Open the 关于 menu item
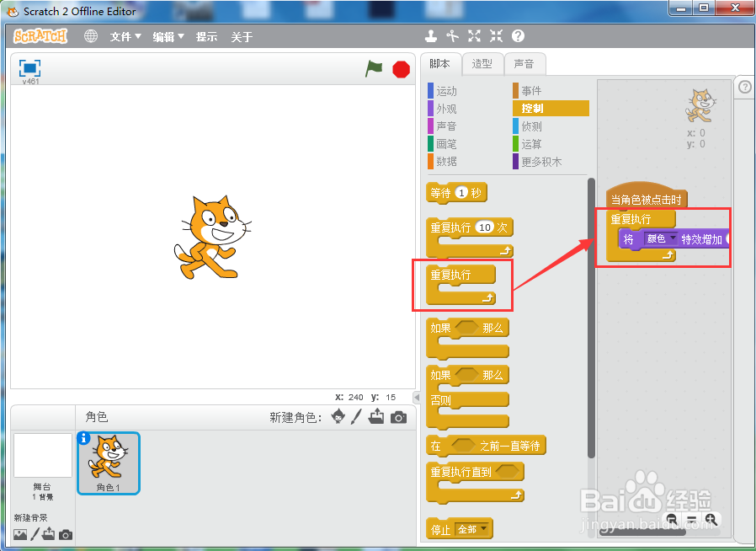Image resolution: width=756 pixels, height=551 pixels. (x=242, y=37)
